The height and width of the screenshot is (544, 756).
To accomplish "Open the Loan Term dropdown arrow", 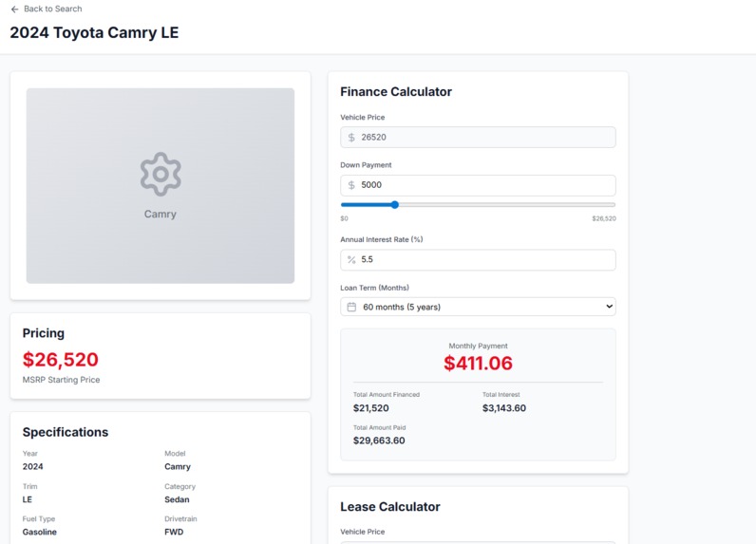I will click(609, 307).
